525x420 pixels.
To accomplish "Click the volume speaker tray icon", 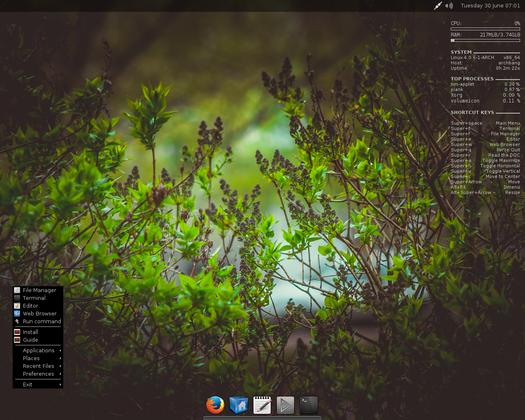I will pyautogui.click(x=449, y=6).
